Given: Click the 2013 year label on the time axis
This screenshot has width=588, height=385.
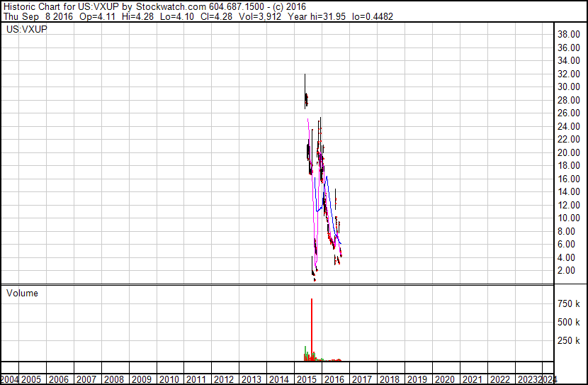Looking at the screenshot, I should click(251, 380).
